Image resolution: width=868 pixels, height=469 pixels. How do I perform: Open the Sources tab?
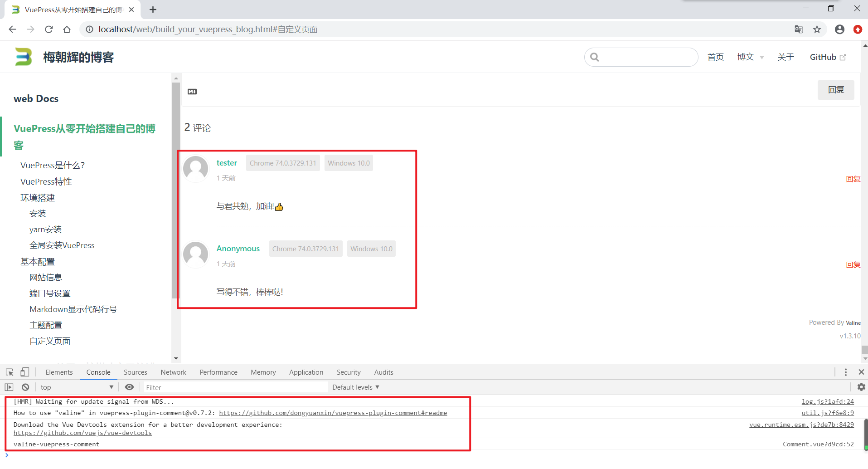pyautogui.click(x=136, y=372)
